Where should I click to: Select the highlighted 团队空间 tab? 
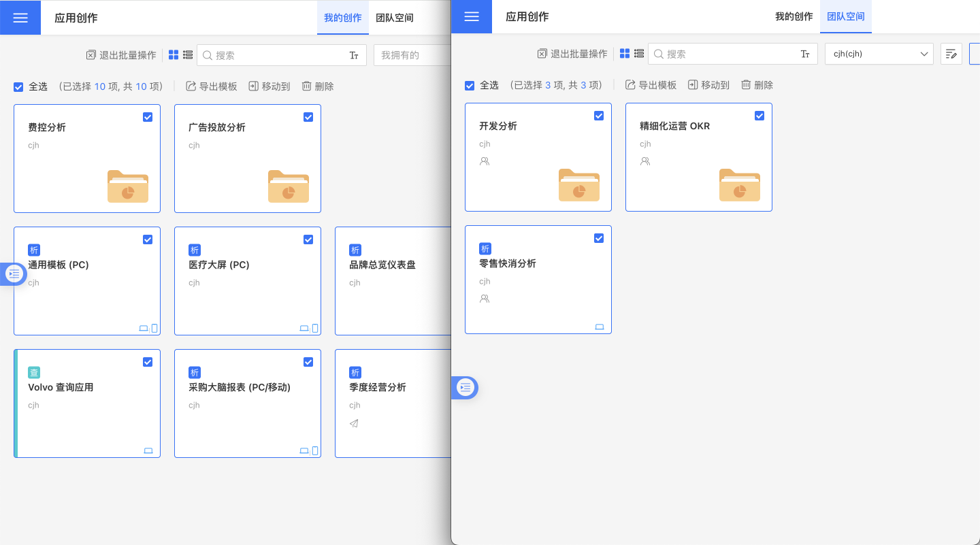(x=845, y=16)
